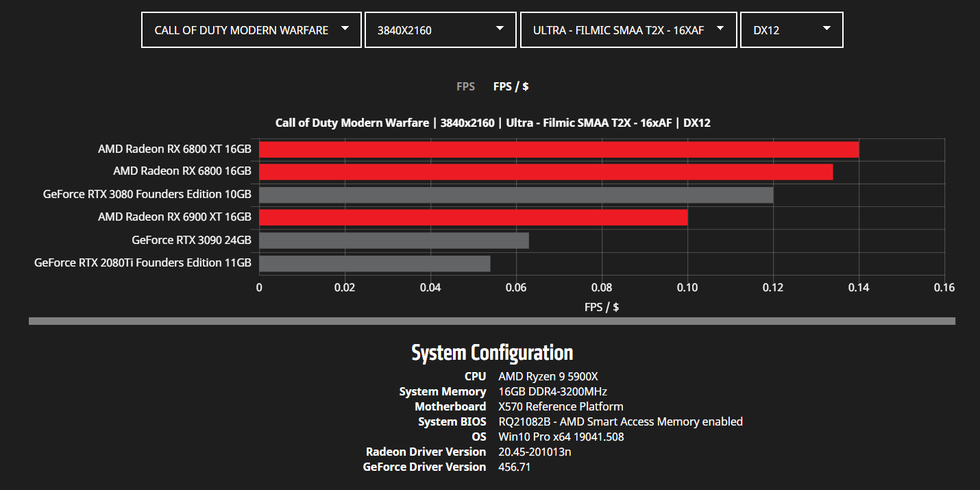Click the X570 Reference Platform motherboard value
This screenshot has height=490, width=980.
click(561, 406)
